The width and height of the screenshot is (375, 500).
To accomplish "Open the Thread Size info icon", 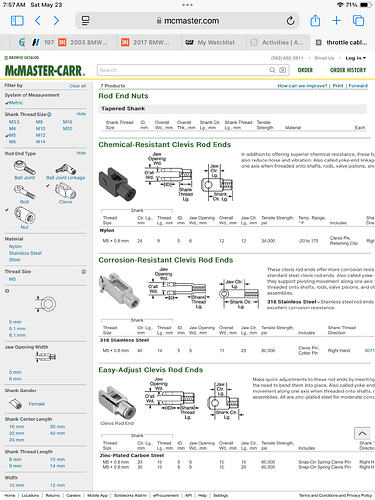I will (83, 272).
